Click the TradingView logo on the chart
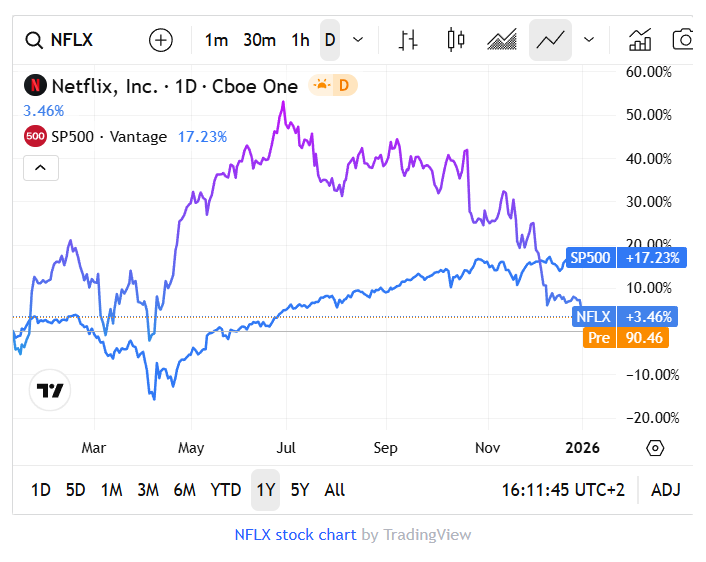Viewport: 706px width, 562px height. pyautogui.click(x=50, y=390)
